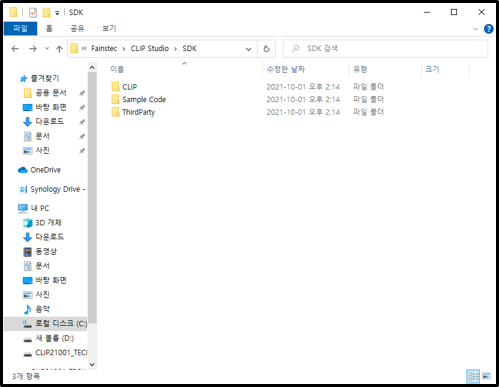Open the quick access toolbar customize dropdown
Viewport: 499px width, 387px height.
point(57,13)
